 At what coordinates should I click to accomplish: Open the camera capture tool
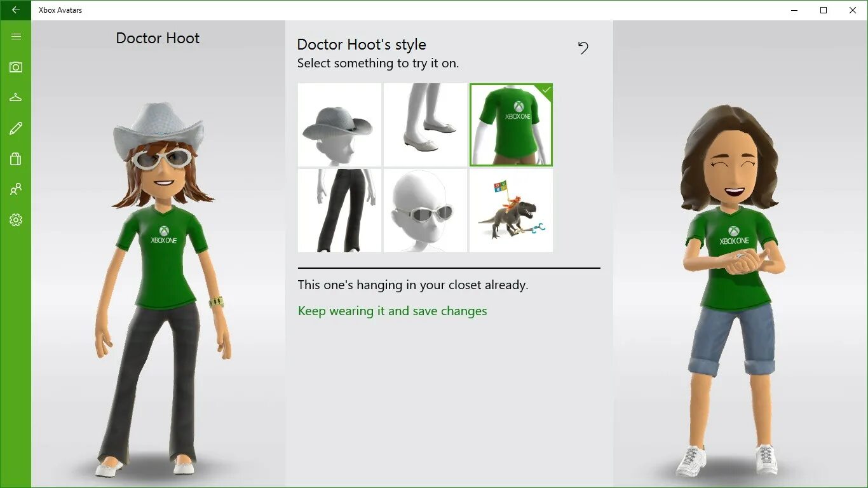click(x=16, y=67)
